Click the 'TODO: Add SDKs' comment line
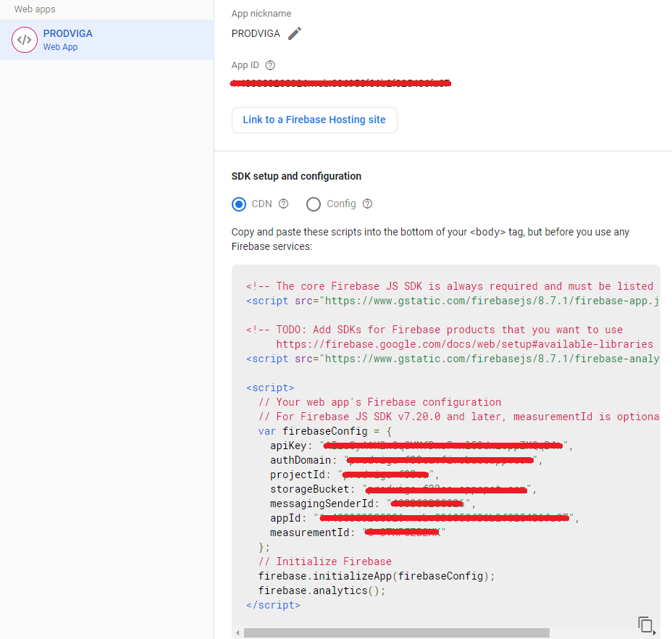The image size is (672, 639). pos(434,330)
